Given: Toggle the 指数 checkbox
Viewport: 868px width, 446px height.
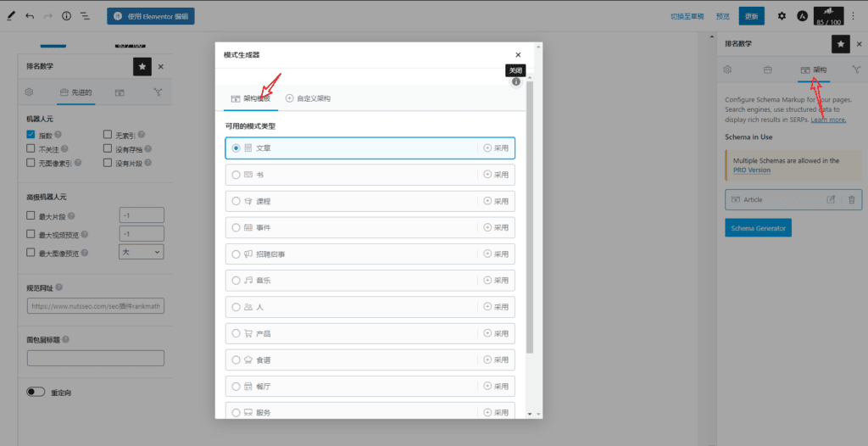Looking at the screenshot, I should tap(31, 135).
